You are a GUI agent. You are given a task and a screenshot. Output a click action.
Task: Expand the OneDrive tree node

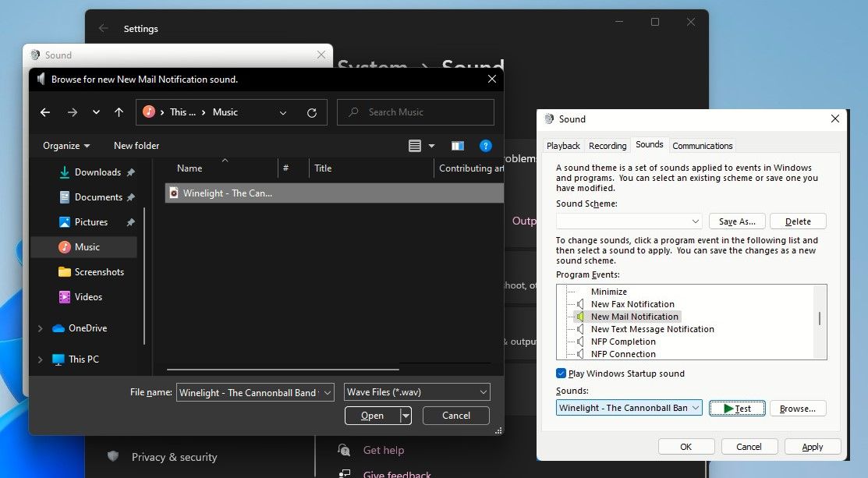click(x=40, y=328)
